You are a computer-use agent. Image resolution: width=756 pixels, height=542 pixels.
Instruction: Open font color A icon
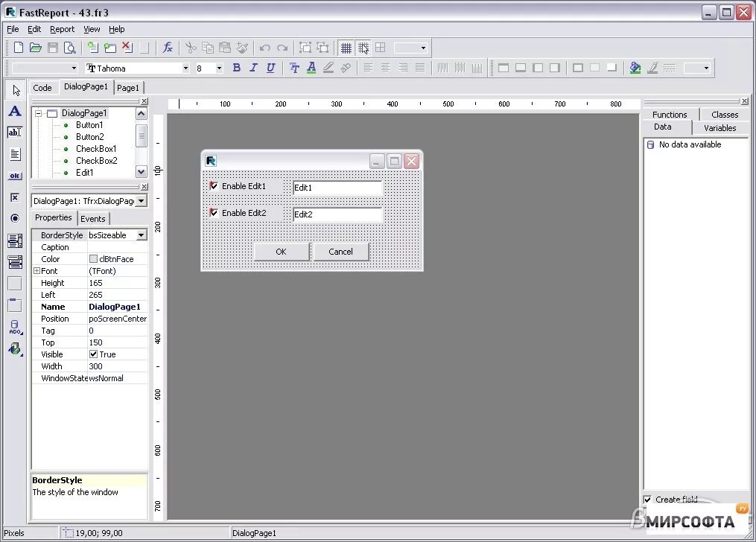coord(311,68)
